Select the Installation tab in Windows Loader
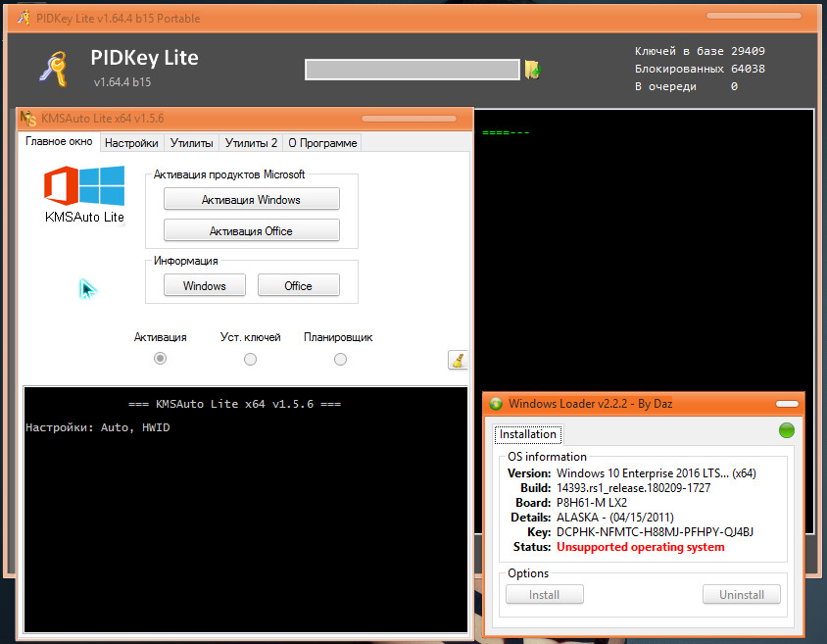This screenshot has width=827, height=644. click(x=528, y=434)
